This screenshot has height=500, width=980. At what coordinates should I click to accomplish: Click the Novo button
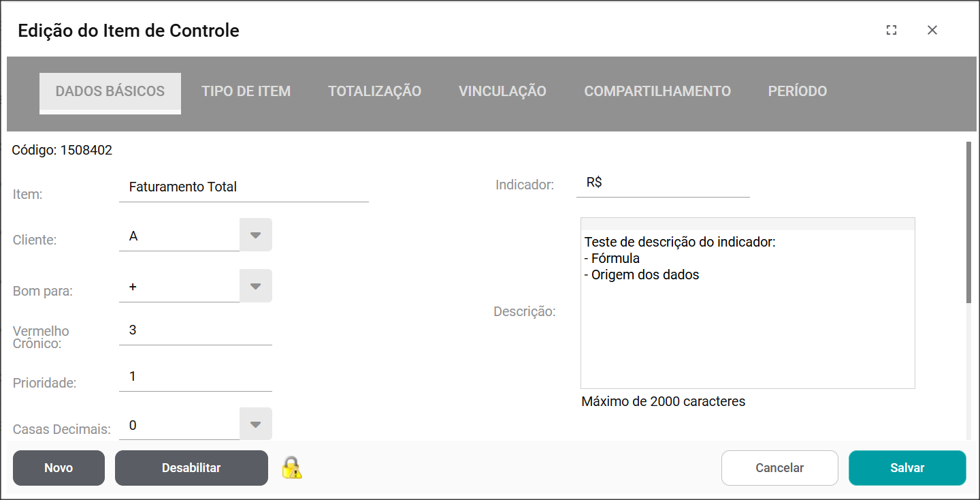click(x=59, y=468)
